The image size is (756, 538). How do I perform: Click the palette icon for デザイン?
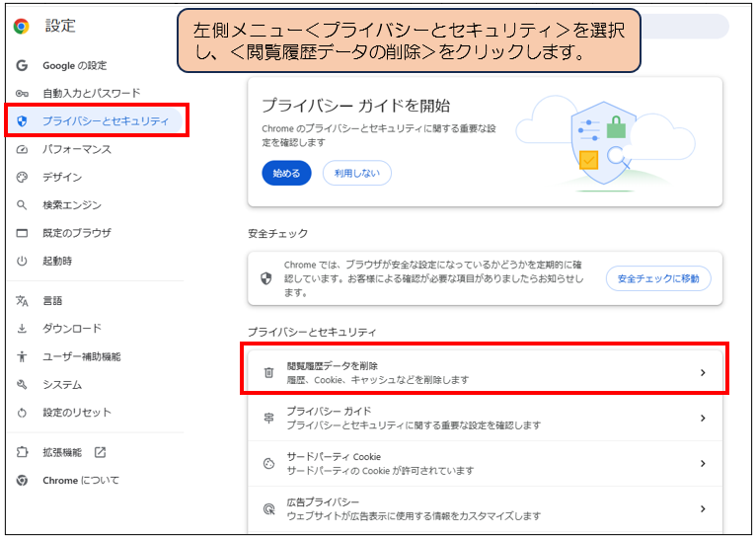(22, 178)
